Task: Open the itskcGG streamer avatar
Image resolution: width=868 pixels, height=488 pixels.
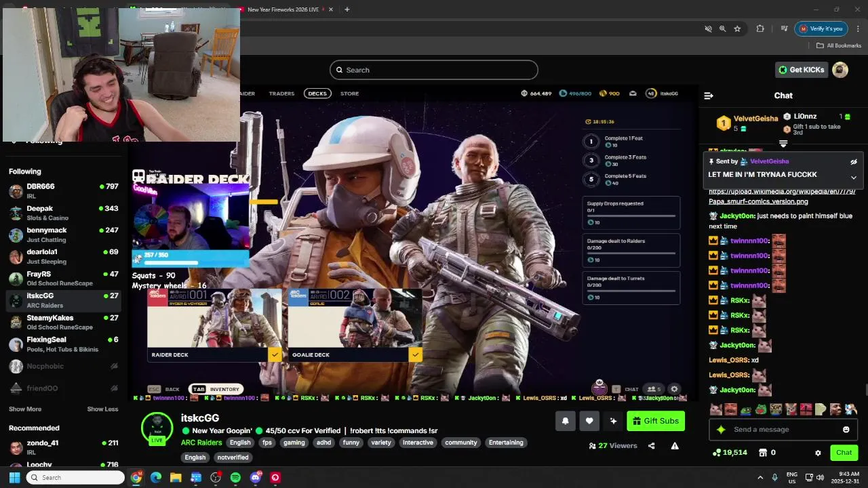Action: pyautogui.click(x=157, y=427)
